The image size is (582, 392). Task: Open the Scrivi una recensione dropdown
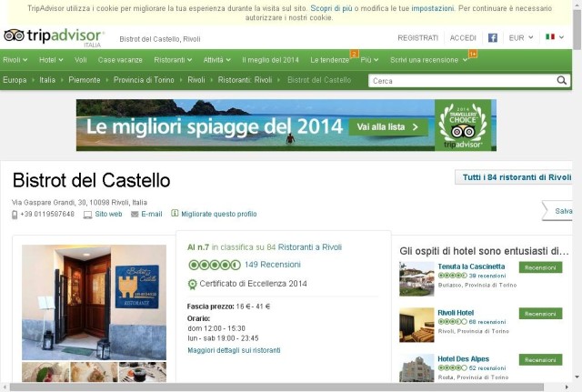tap(428, 60)
